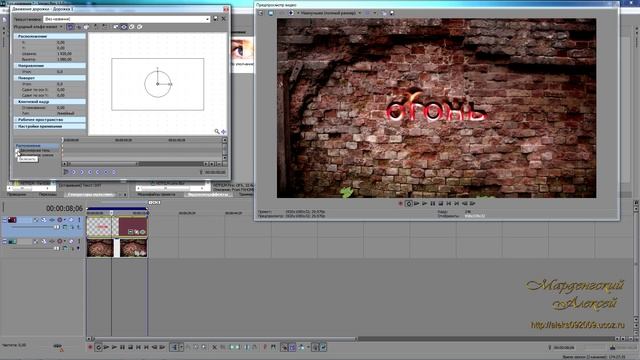Switch to the Видеоэффекты tab
The image size is (640, 360).
click(209, 195)
